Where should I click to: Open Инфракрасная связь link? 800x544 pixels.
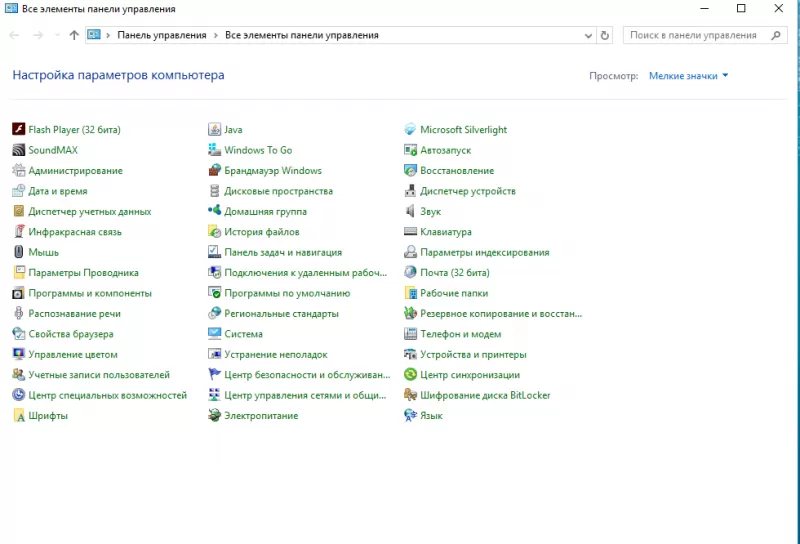point(75,232)
